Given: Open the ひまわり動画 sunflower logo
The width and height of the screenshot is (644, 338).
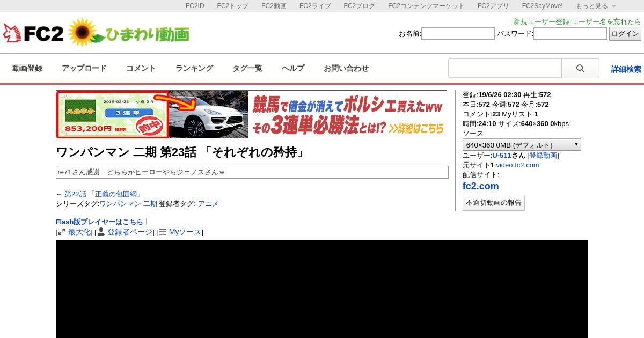Looking at the screenshot, I should pos(129,33).
